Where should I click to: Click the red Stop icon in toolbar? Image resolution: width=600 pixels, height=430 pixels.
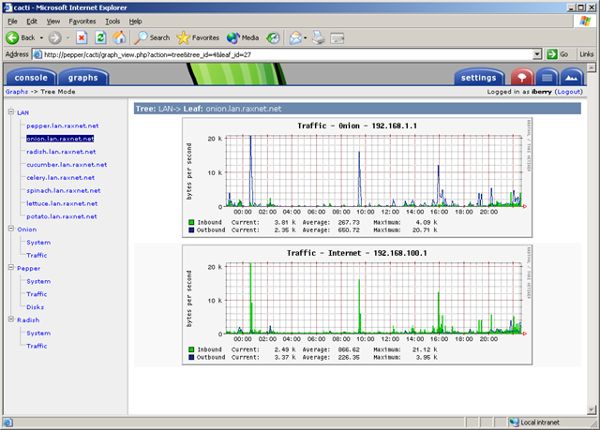click(82, 37)
